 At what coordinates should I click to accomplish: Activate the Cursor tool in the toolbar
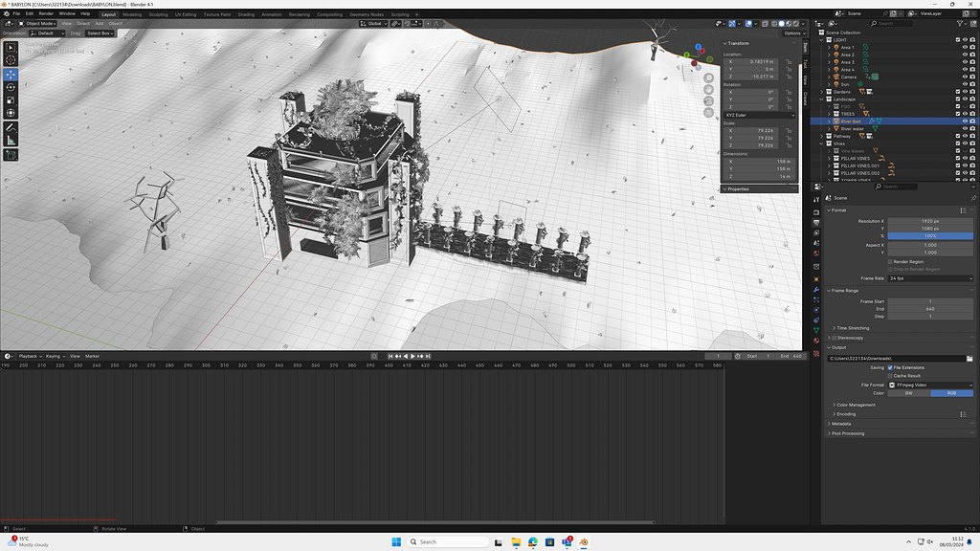click(11, 60)
